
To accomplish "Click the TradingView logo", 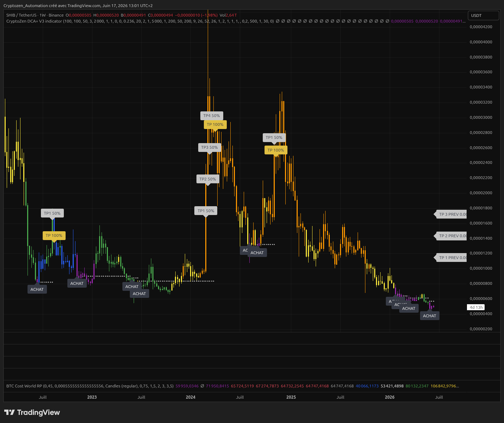I will (32, 412).
